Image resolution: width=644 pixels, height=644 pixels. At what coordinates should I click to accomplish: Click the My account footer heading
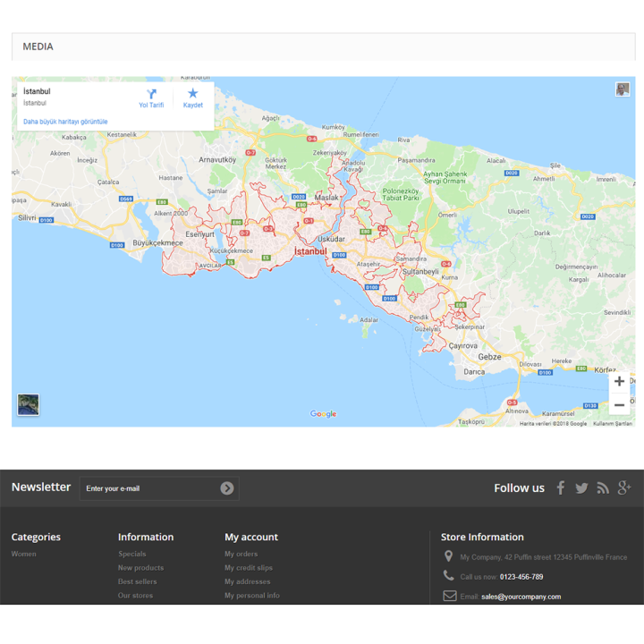click(251, 537)
